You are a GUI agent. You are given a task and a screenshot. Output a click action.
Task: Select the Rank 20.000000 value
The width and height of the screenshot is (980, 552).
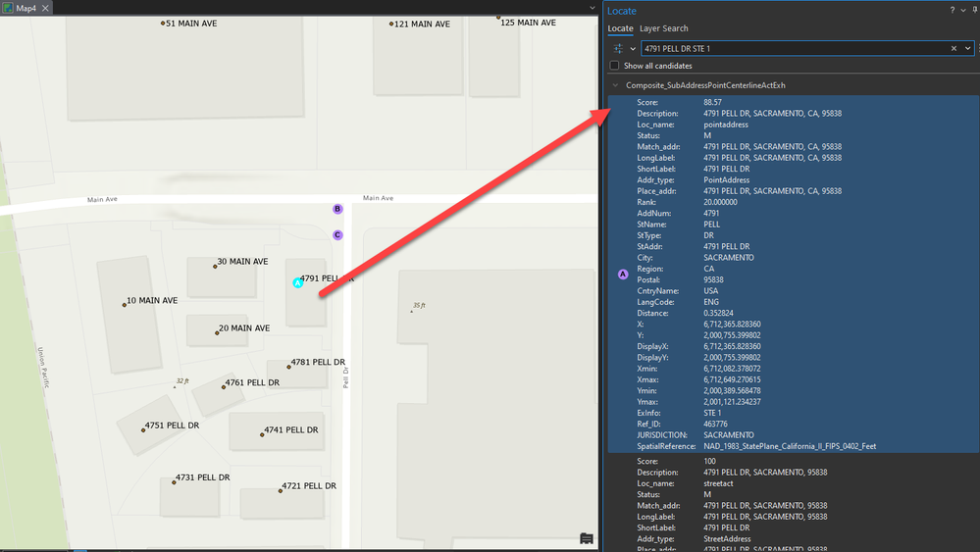[720, 202]
